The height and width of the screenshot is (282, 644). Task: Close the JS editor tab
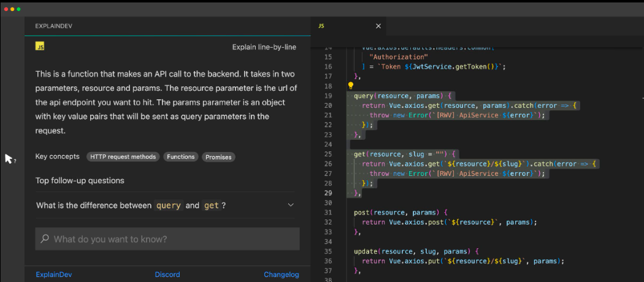coord(378,26)
